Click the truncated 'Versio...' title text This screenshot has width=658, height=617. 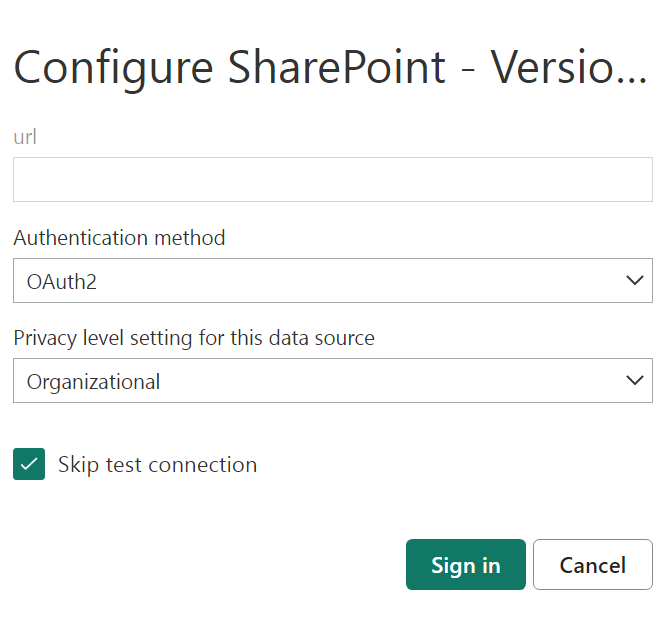[567, 68]
